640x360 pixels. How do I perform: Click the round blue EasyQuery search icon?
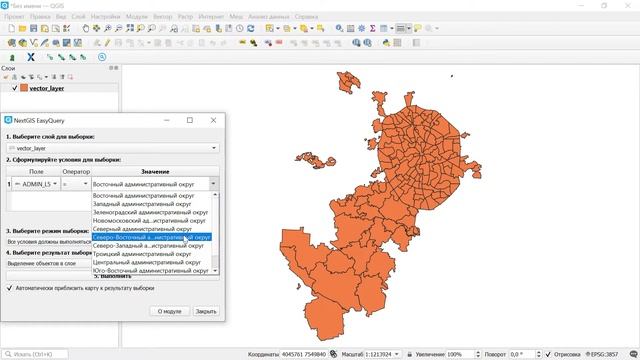point(102,57)
